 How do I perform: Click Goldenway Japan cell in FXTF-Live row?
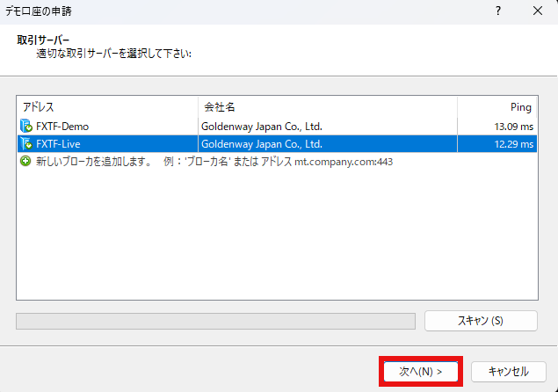coord(262,144)
